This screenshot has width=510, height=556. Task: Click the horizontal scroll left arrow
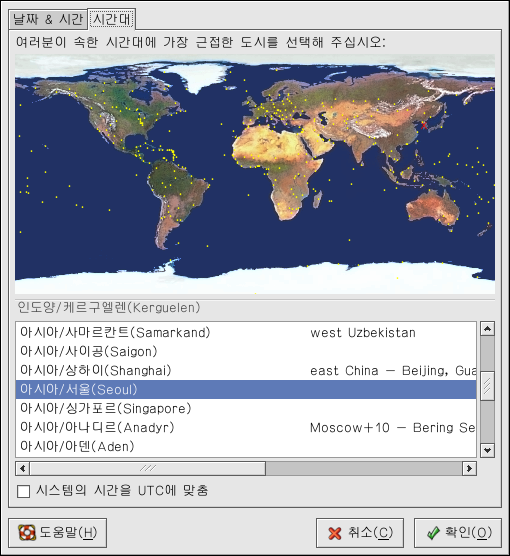pos(23,468)
